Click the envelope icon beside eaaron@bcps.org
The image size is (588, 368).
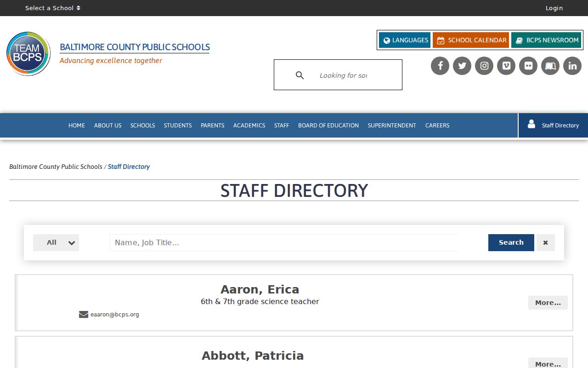tap(84, 315)
